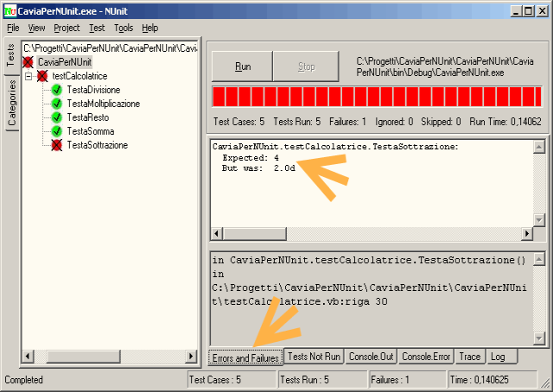
Task: Click the green pass icon of TestaDivisione
Action: (x=56, y=90)
